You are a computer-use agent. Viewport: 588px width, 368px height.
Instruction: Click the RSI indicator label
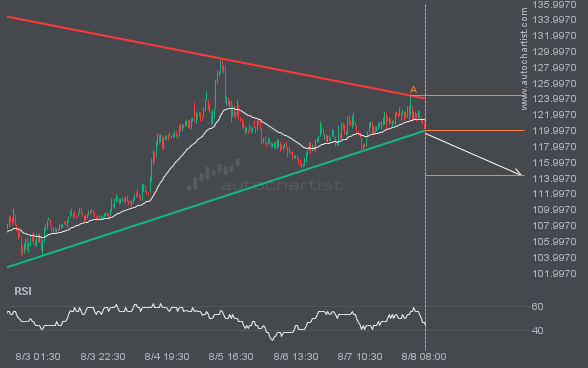(23, 291)
